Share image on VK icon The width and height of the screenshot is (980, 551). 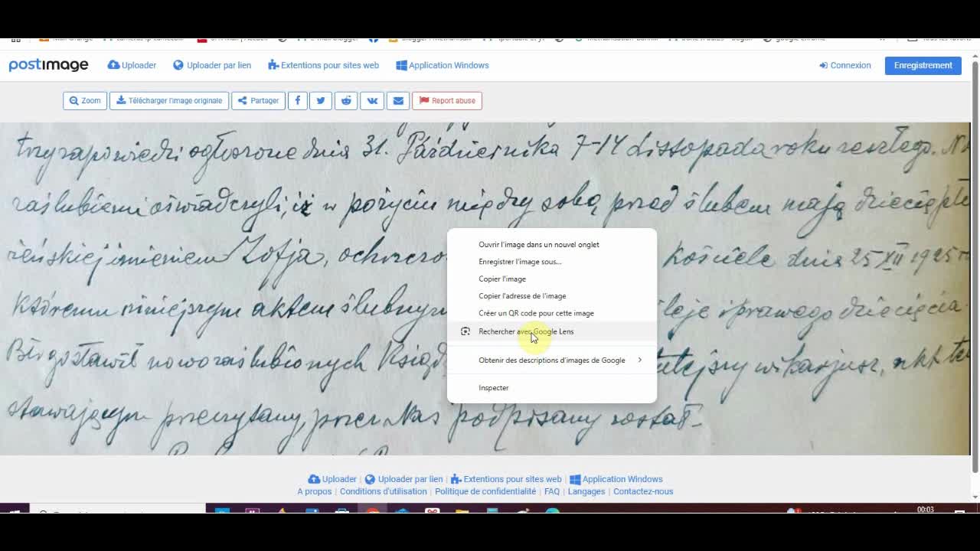(372, 100)
